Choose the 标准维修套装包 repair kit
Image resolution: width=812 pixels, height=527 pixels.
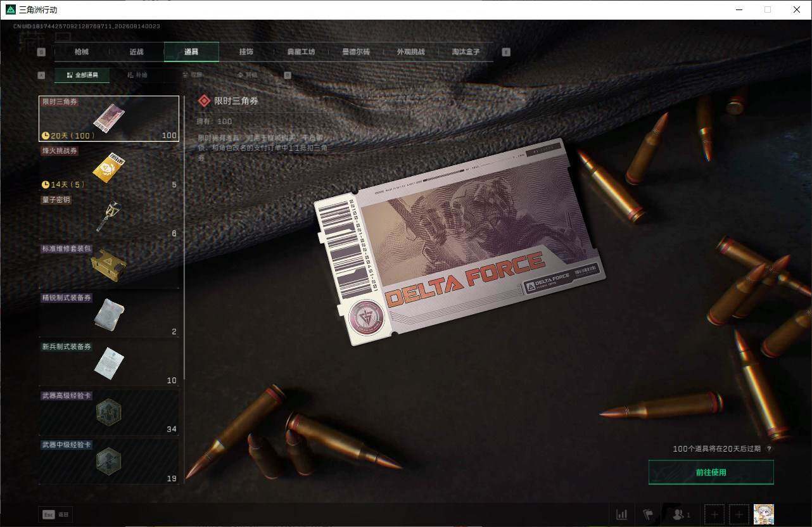pos(109,265)
